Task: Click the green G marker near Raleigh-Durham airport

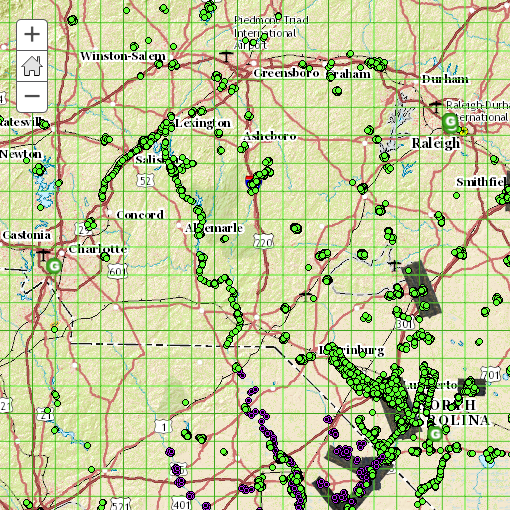Action: pos(450,121)
